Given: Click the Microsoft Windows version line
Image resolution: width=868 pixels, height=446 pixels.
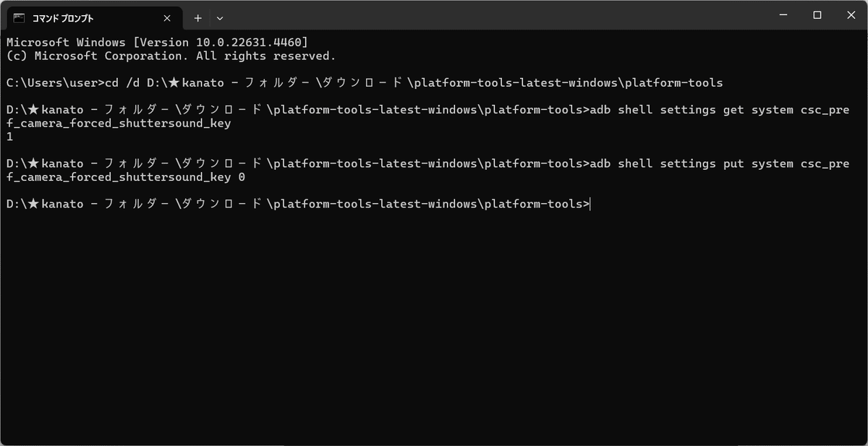Looking at the screenshot, I should pos(156,41).
